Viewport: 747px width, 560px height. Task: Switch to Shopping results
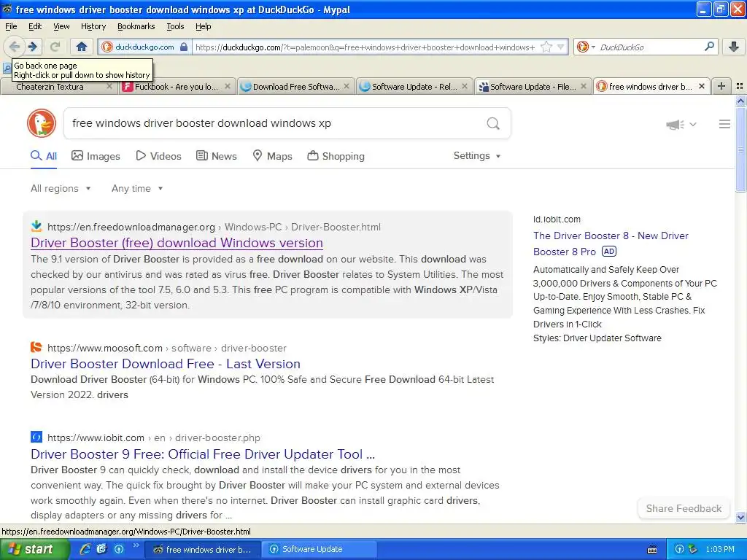[336, 156]
